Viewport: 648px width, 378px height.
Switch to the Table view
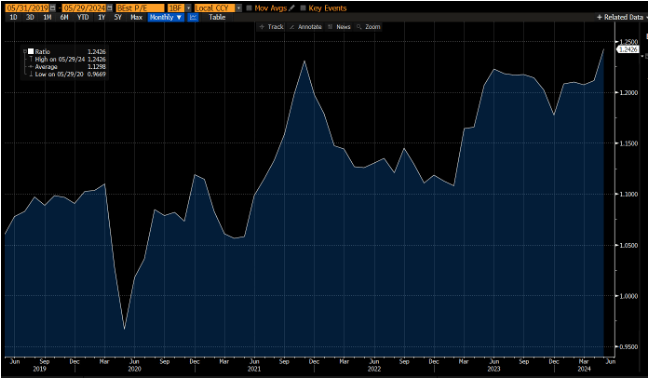tap(217, 17)
